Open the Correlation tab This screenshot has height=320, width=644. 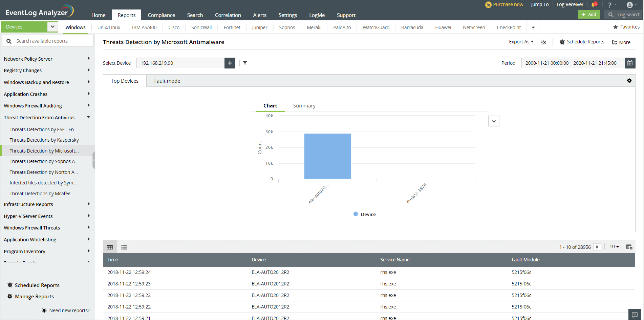[x=228, y=15]
